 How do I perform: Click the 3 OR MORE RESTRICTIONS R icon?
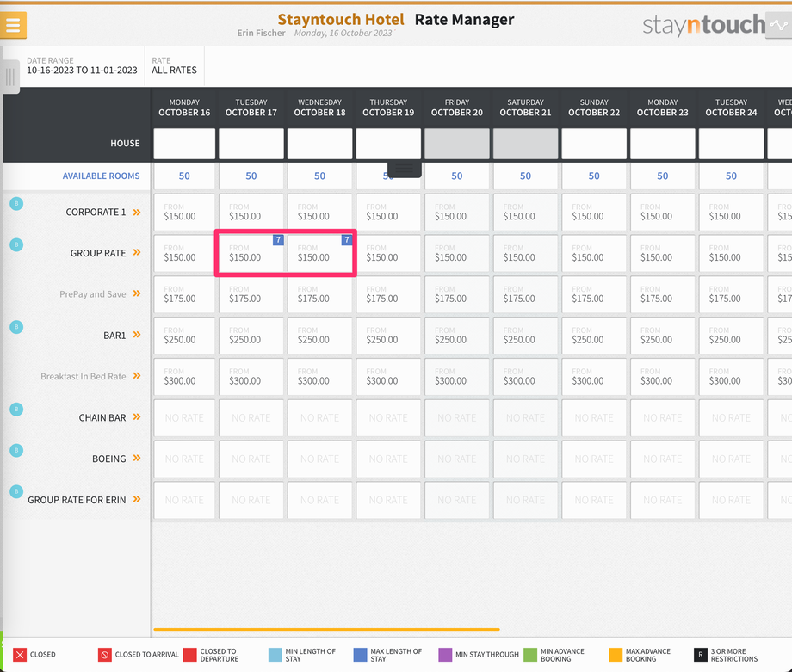(701, 655)
